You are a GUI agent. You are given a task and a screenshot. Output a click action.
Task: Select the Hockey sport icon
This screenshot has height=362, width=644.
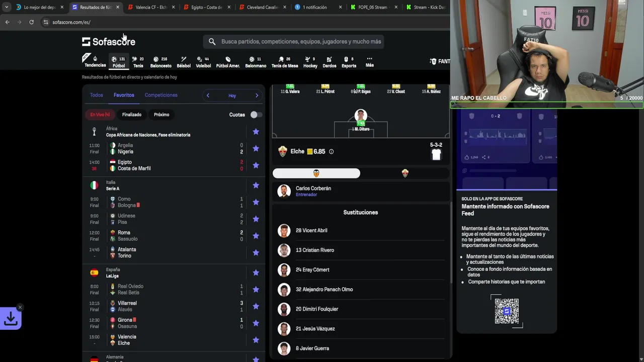click(310, 62)
